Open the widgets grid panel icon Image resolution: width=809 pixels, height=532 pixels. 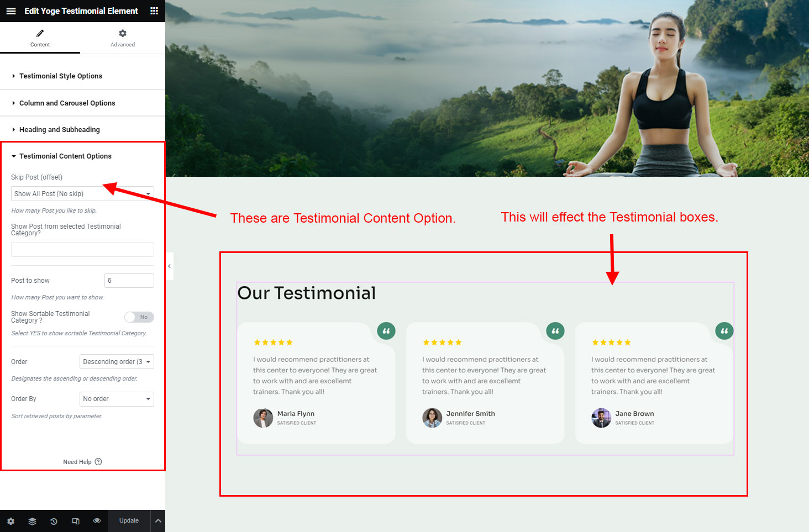coord(154,11)
